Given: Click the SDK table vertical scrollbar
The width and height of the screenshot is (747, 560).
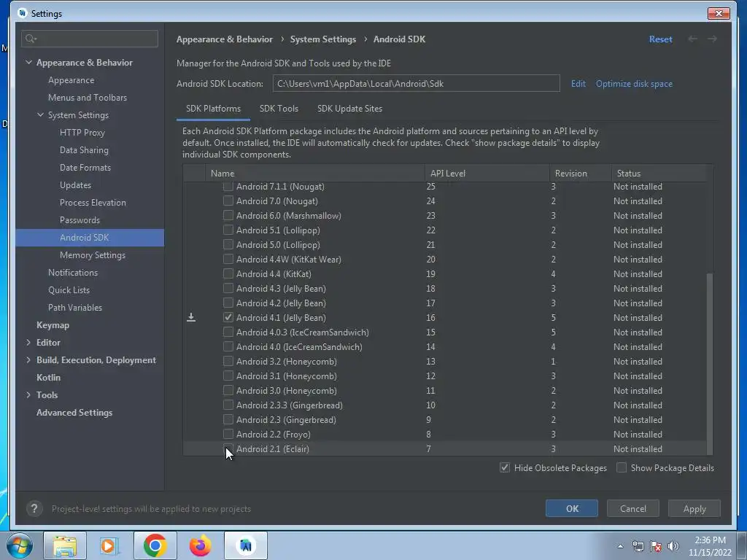Looking at the screenshot, I should coord(710,363).
